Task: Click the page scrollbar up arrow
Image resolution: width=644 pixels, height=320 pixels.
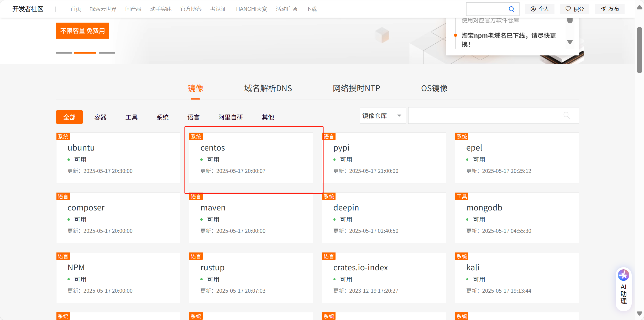Action: coord(640,7)
